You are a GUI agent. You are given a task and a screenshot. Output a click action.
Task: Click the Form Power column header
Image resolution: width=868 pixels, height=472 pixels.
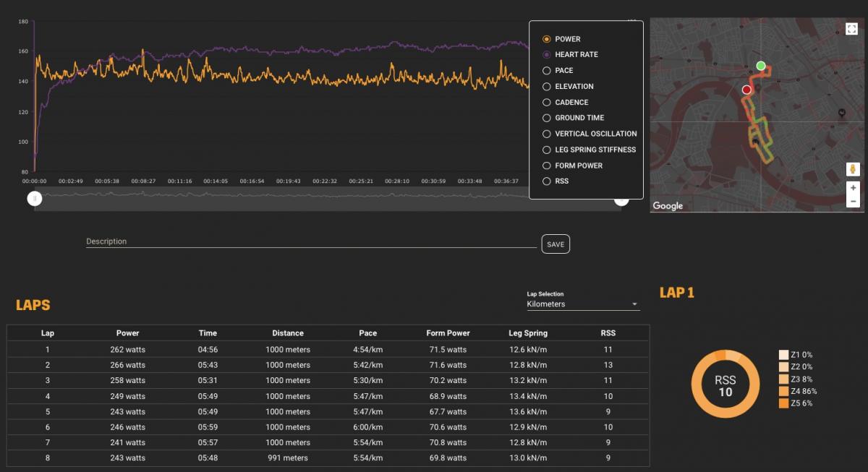[448, 333]
